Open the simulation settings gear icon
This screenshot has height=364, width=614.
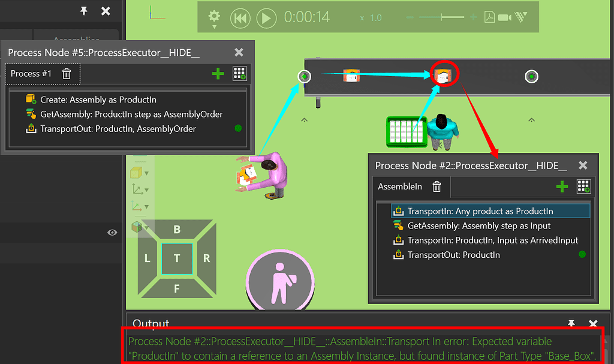click(x=214, y=17)
